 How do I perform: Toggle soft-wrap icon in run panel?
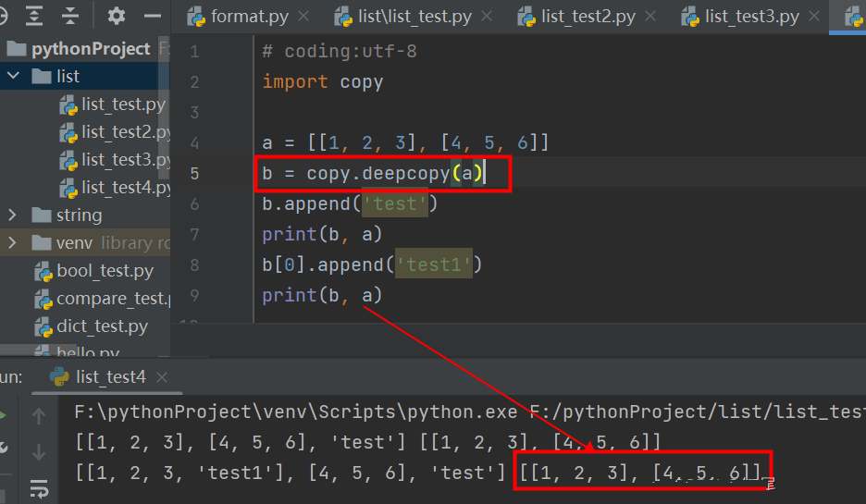click(x=39, y=488)
